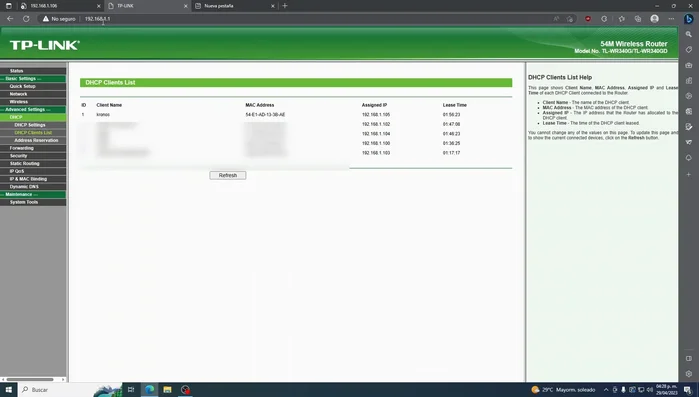Screen dimensions: 699x397
Task: Add this page to favorites star icon
Action: coord(570,19)
